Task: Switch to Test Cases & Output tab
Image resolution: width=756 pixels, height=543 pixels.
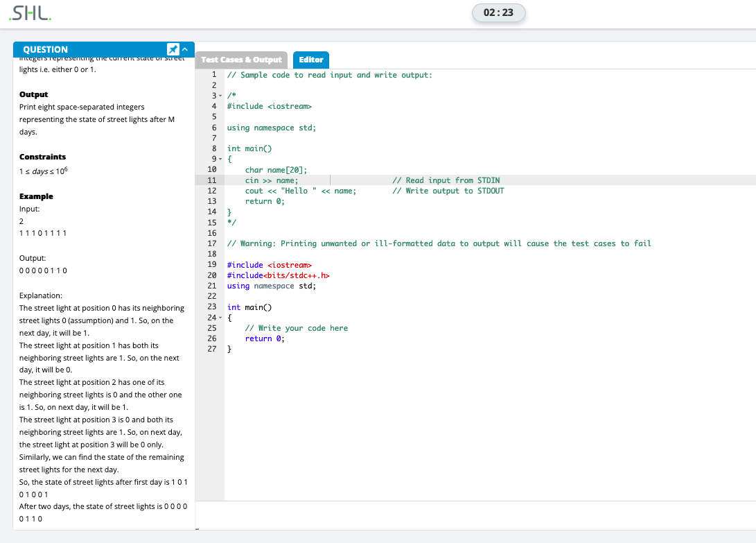Action: click(241, 60)
